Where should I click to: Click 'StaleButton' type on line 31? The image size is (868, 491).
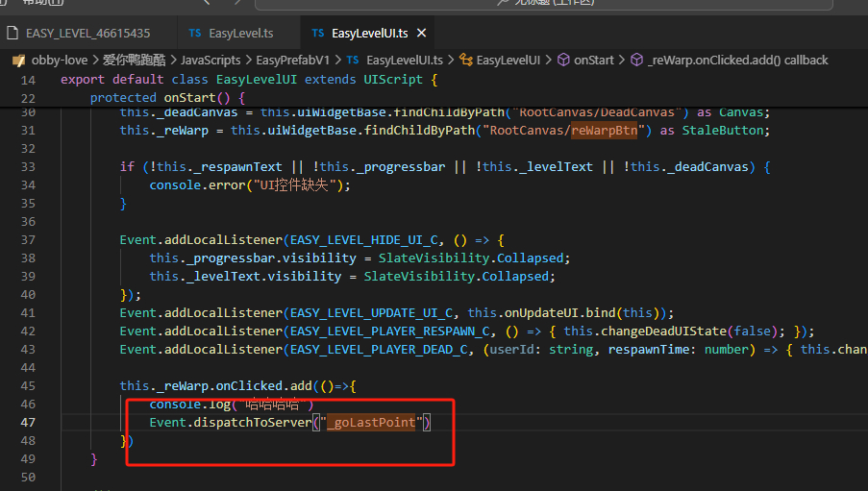coord(723,131)
